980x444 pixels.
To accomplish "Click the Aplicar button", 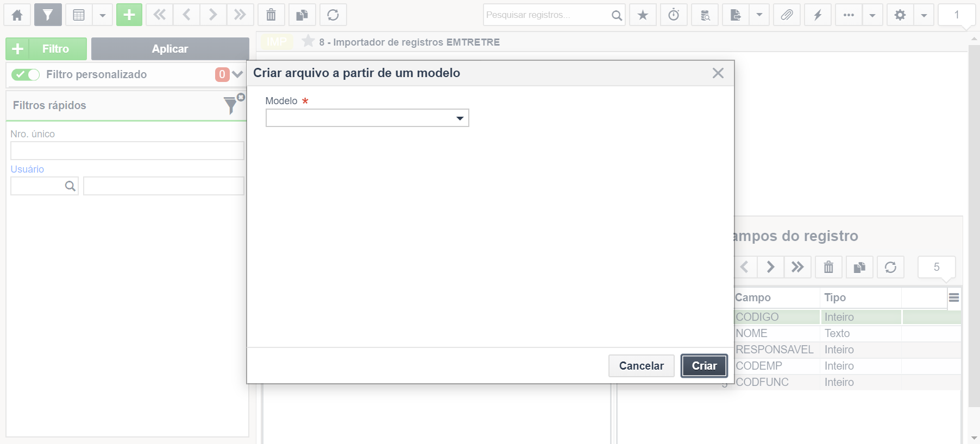I will [x=170, y=49].
